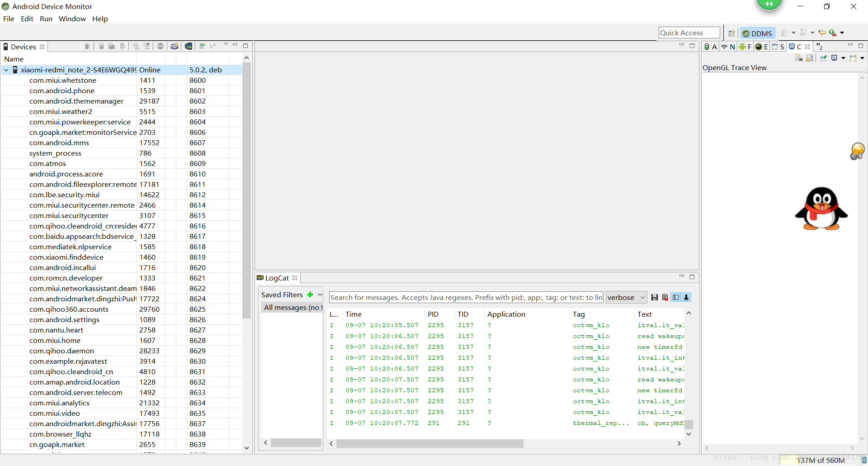Screen dimensions: 868x466
Task: Open Run External Tools dropdown arrow
Action: click(x=842, y=33)
